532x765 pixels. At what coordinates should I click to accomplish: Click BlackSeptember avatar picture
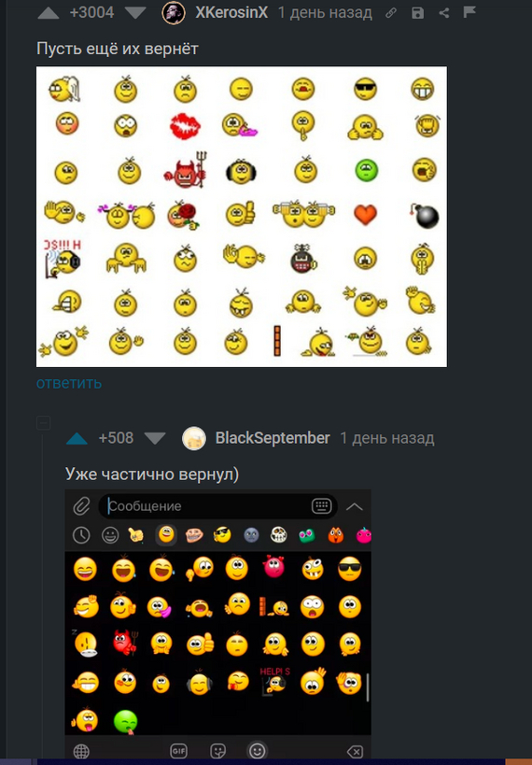click(x=193, y=438)
